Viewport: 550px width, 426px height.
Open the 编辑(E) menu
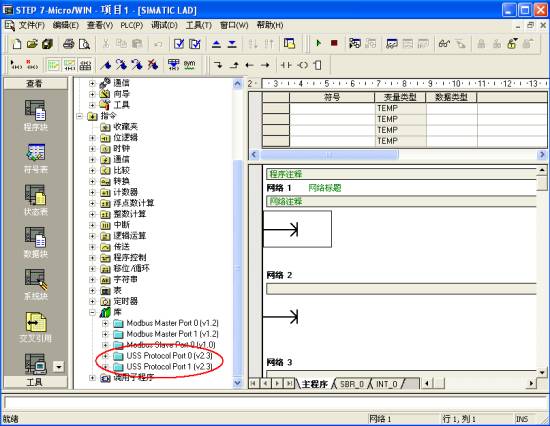point(66,25)
